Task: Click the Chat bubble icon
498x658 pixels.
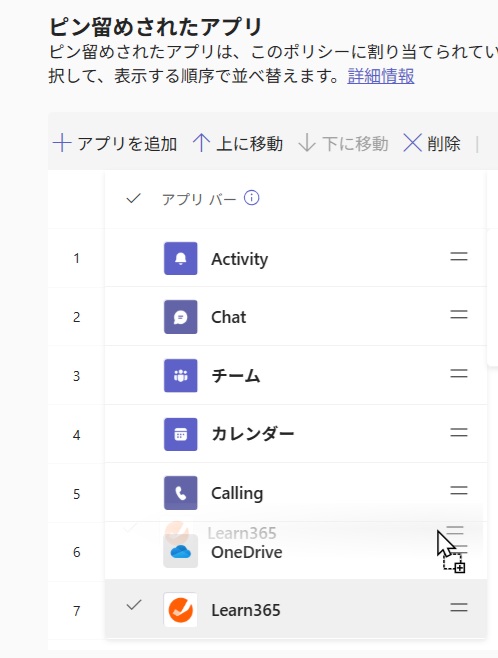Action: coord(180,317)
